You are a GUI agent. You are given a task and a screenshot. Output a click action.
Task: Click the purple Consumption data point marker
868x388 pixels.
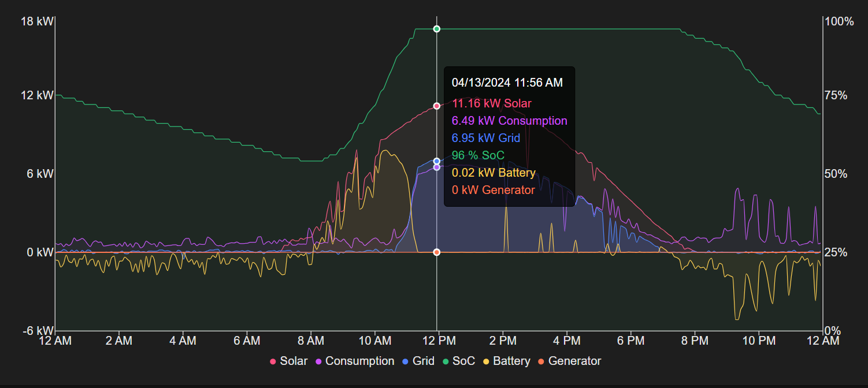(437, 167)
